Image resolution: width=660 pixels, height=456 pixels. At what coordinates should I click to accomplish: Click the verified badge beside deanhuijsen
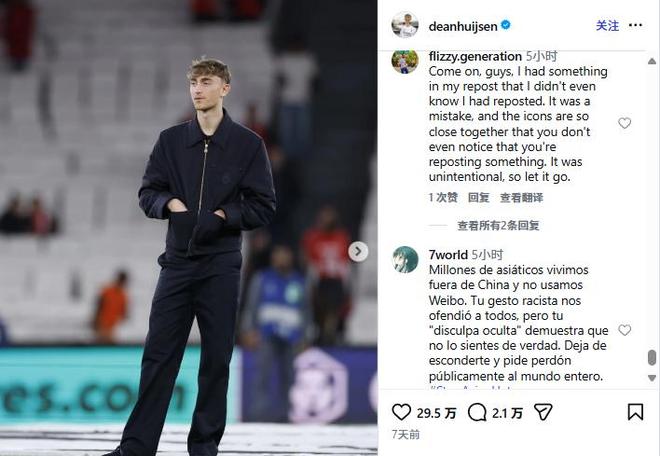[x=506, y=25]
